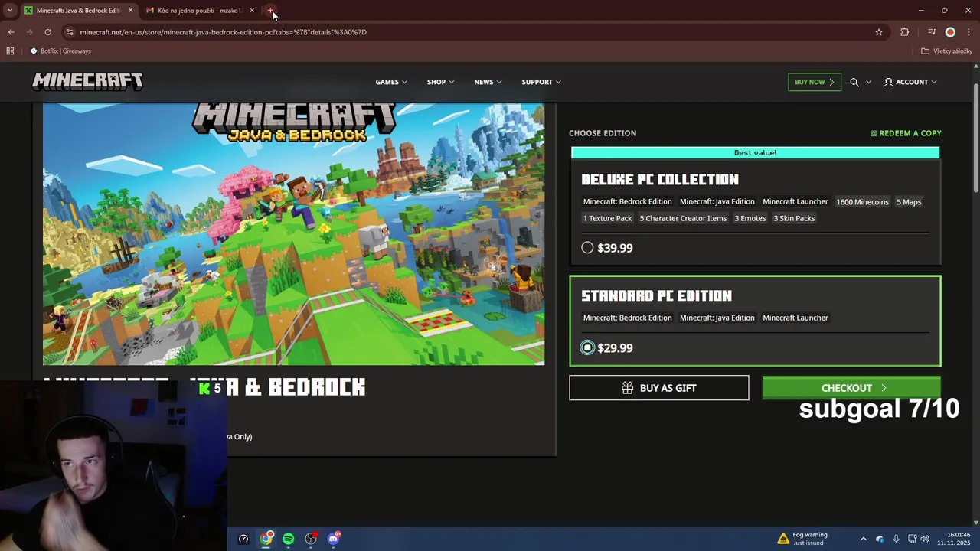Screen dimensions: 980x551
Task: Open a new tab with plus button
Action: tap(270, 11)
